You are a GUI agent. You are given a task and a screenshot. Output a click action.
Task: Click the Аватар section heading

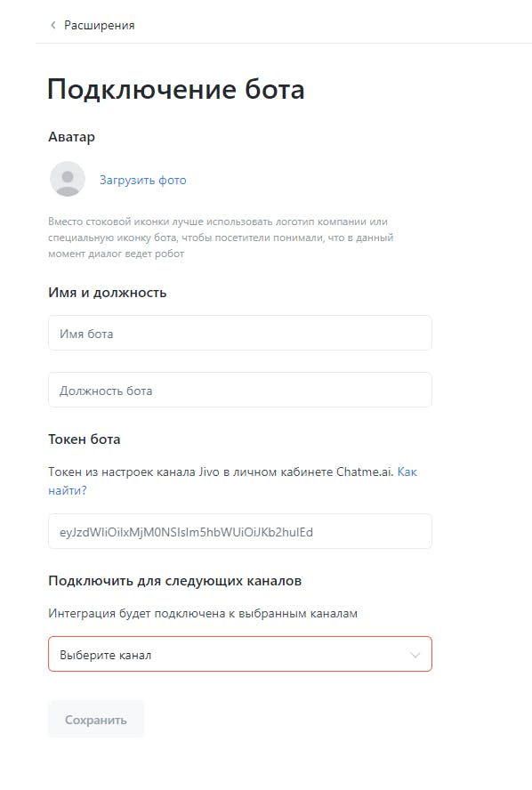point(71,137)
